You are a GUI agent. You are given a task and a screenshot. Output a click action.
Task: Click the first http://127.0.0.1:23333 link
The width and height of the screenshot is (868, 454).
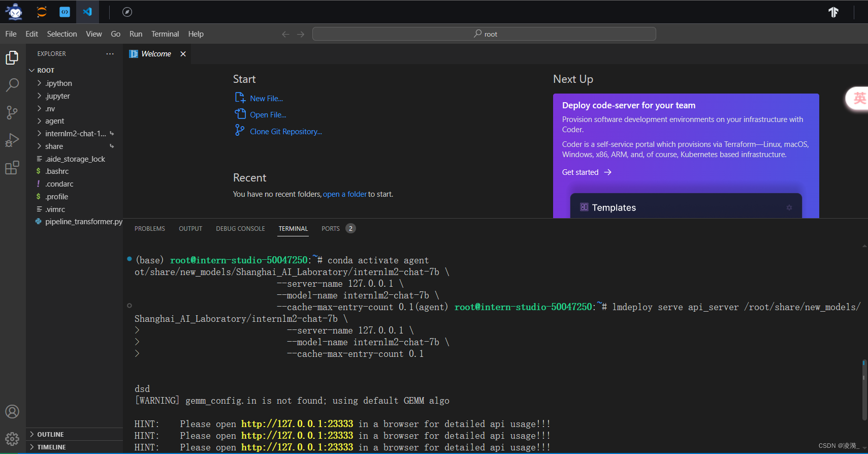point(297,424)
